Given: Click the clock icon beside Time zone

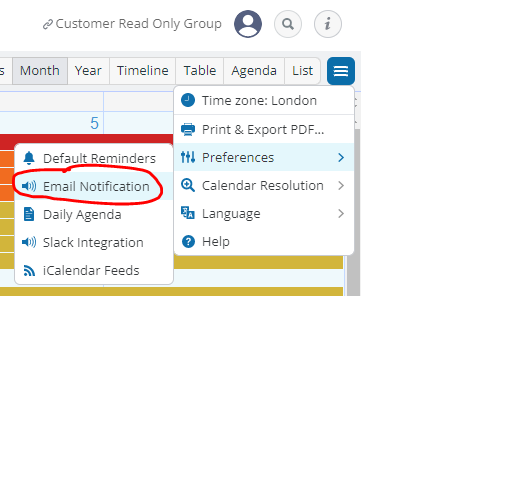Looking at the screenshot, I should click(188, 100).
